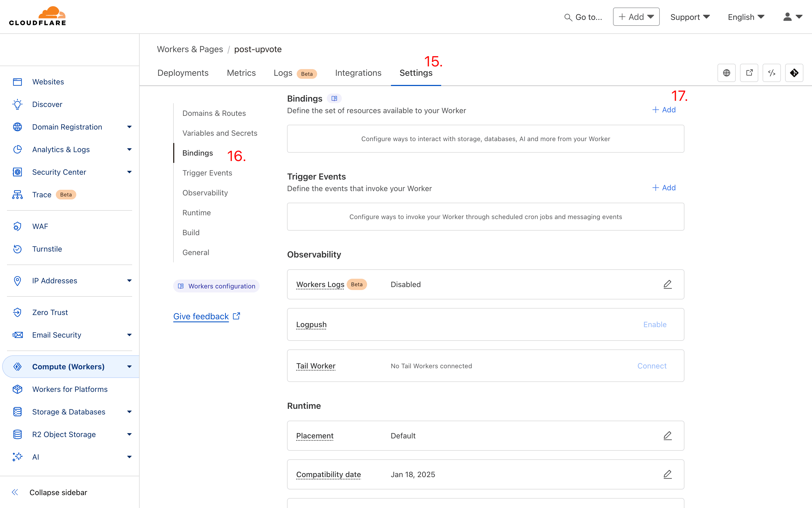Viewport: 812px width, 508px height.
Task: Click the open-in-new-window icon button
Action: click(749, 73)
